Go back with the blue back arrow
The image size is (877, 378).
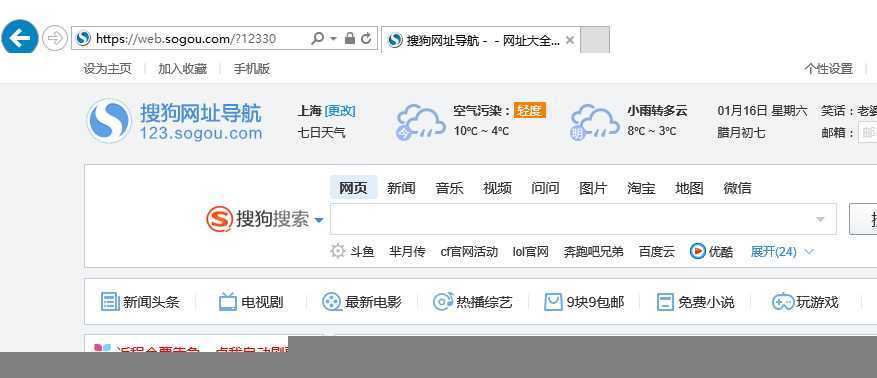pyautogui.click(x=20, y=38)
